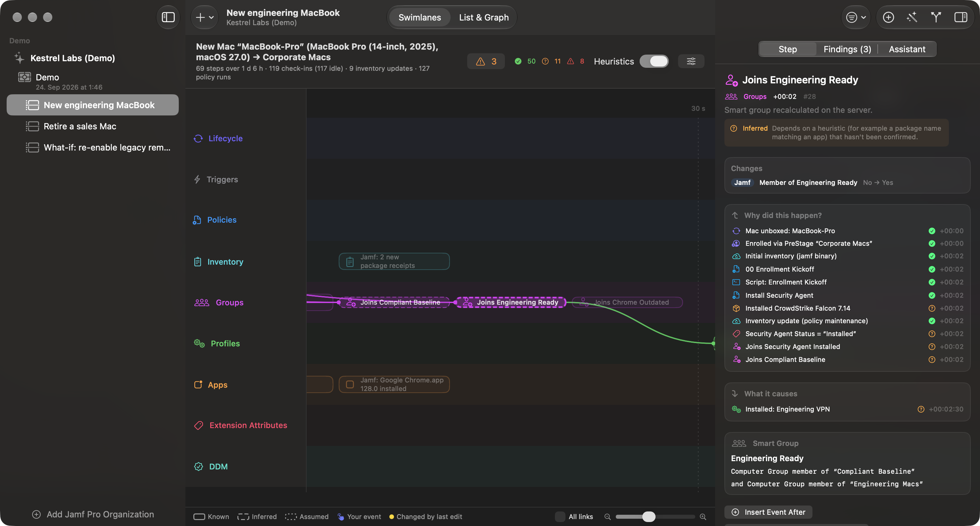Click Install Security Agent cause row
980x526 pixels.
point(847,295)
